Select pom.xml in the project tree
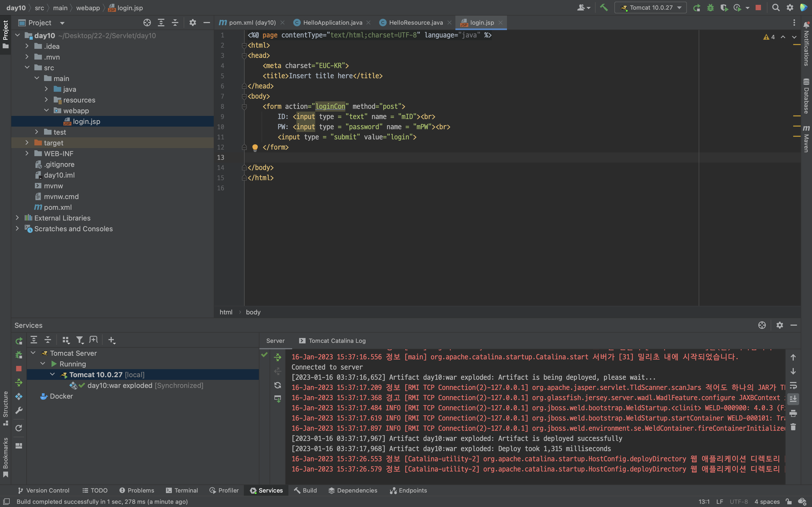Screen dimensions: 812x507 tap(58, 207)
